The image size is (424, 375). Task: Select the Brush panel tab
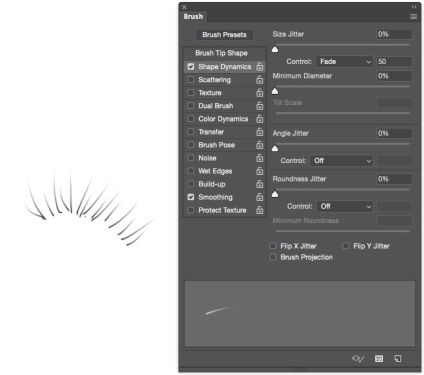pos(193,16)
